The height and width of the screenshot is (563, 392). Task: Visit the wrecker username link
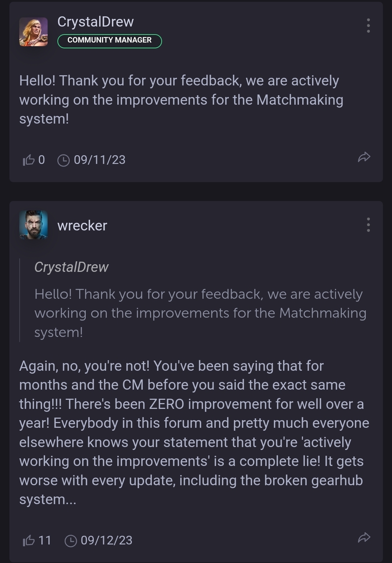(x=82, y=226)
